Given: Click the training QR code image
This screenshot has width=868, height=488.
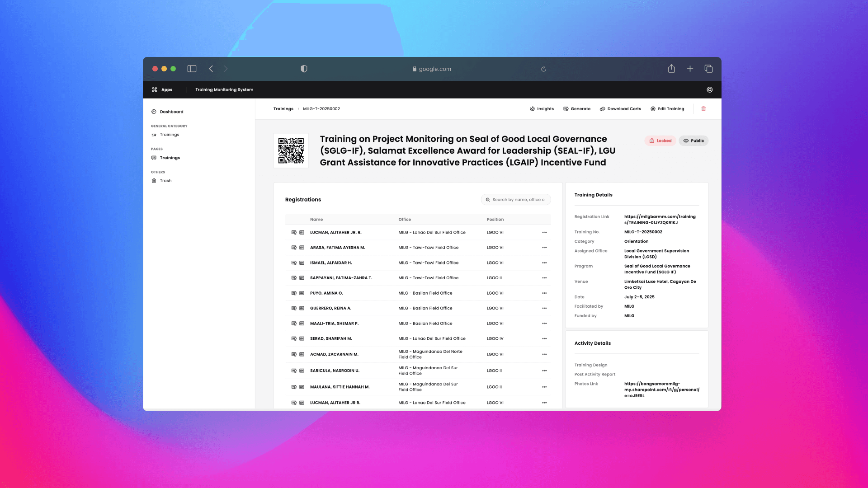Looking at the screenshot, I should pos(291,151).
